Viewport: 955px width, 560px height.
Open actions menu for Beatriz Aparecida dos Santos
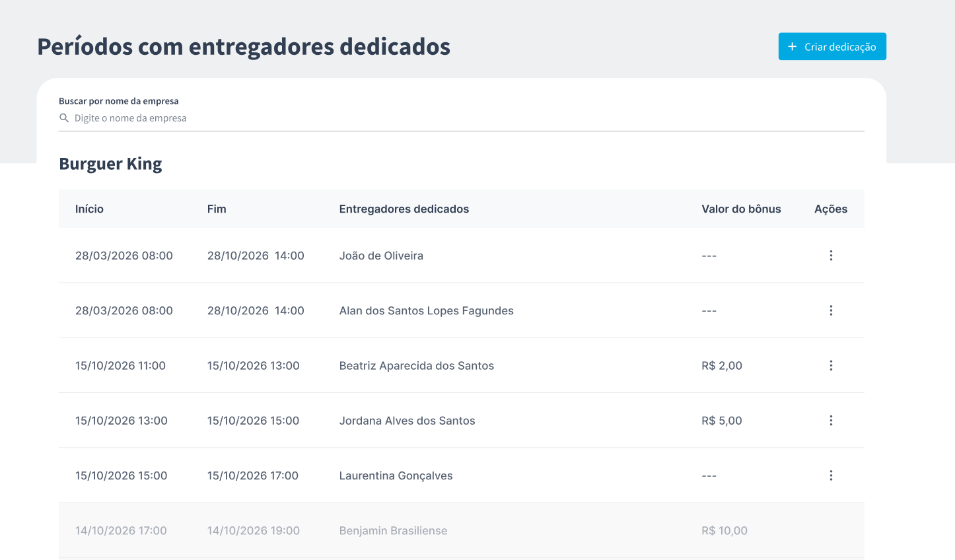[x=831, y=365]
